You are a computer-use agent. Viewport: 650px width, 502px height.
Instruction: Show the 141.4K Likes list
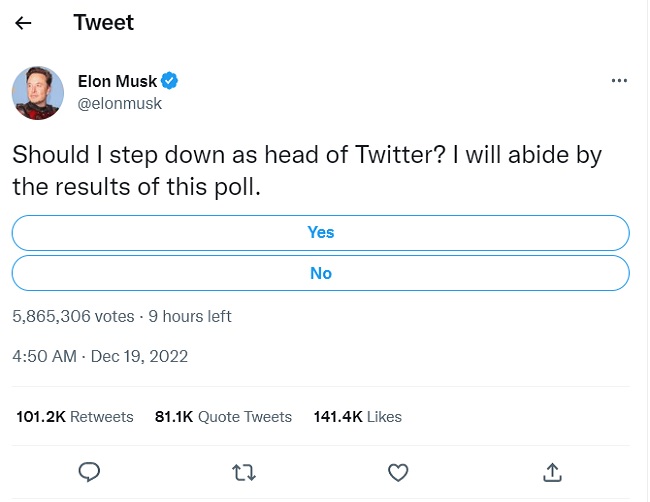point(358,416)
